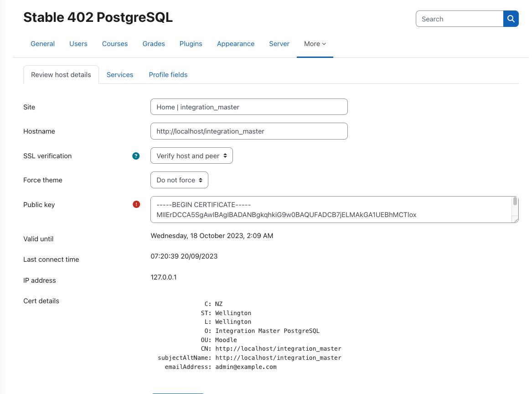Click the emailAddress admin@example.com line

coord(221,367)
